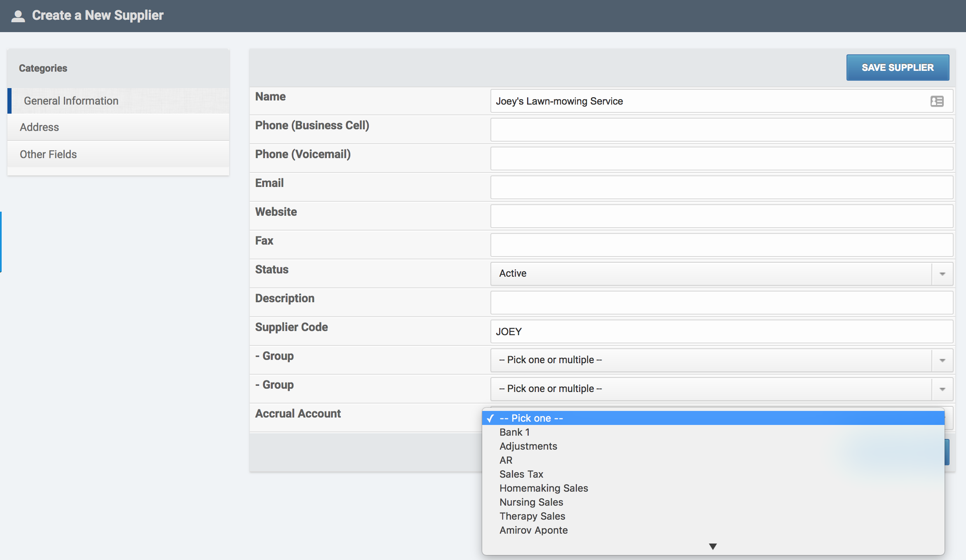The image size is (966, 560).
Task: Click the Phone (Voicemail) input field
Action: point(722,159)
